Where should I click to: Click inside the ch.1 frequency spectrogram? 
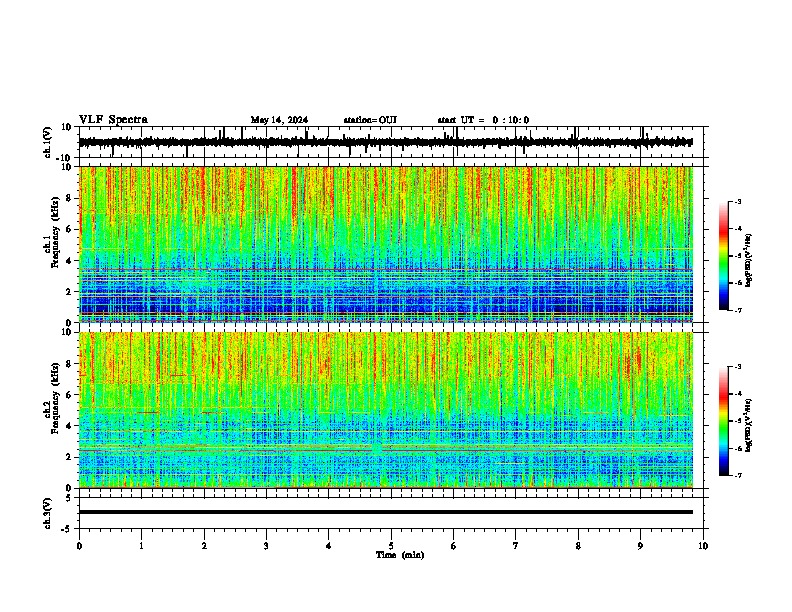tap(386, 244)
